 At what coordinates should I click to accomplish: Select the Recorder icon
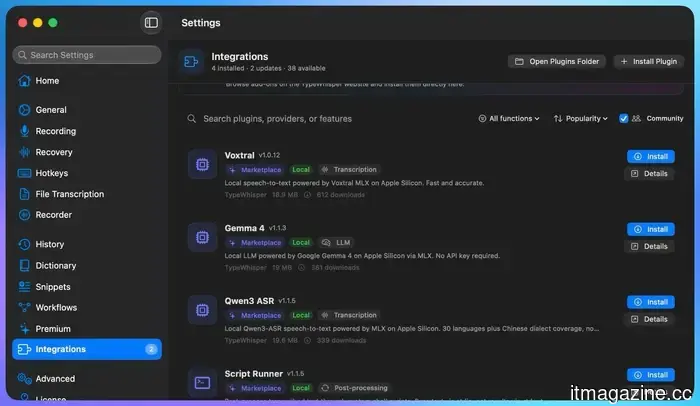25,215
